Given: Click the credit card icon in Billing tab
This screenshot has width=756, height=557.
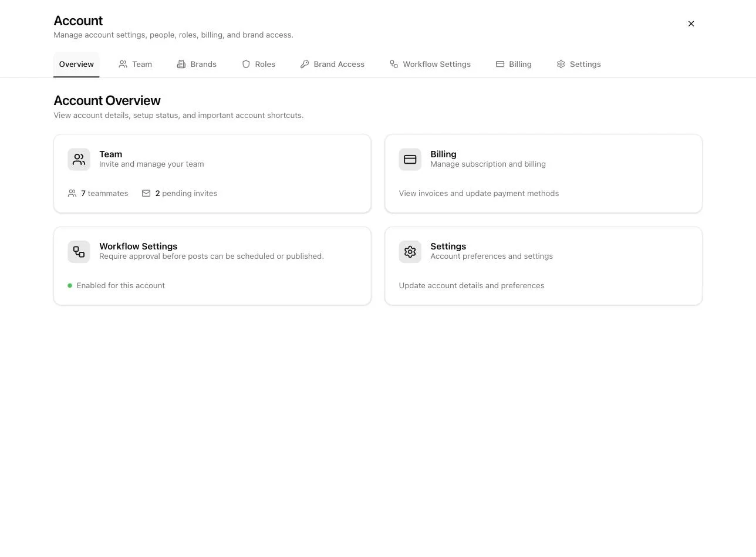Looking at the screenshot, I should tap(500, 64).
